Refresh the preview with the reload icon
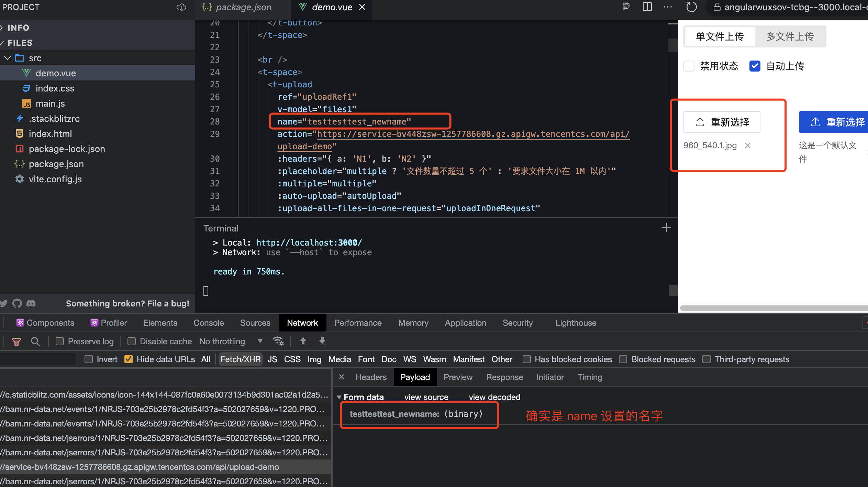The height and width of the screenshot is (487, 868). (x=691, y=7)
